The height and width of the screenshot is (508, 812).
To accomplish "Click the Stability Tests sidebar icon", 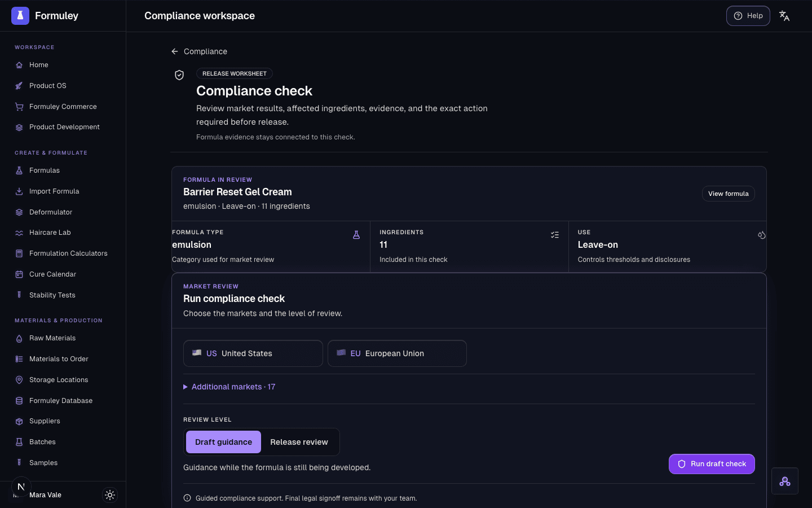I will pyautogui.click(x=19, y=295).
